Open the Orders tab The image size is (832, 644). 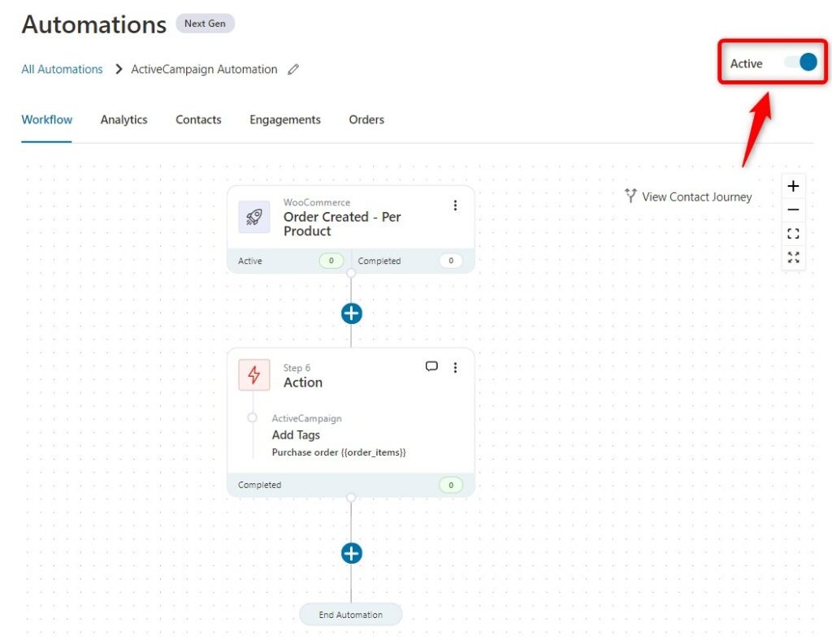(366, 120)
